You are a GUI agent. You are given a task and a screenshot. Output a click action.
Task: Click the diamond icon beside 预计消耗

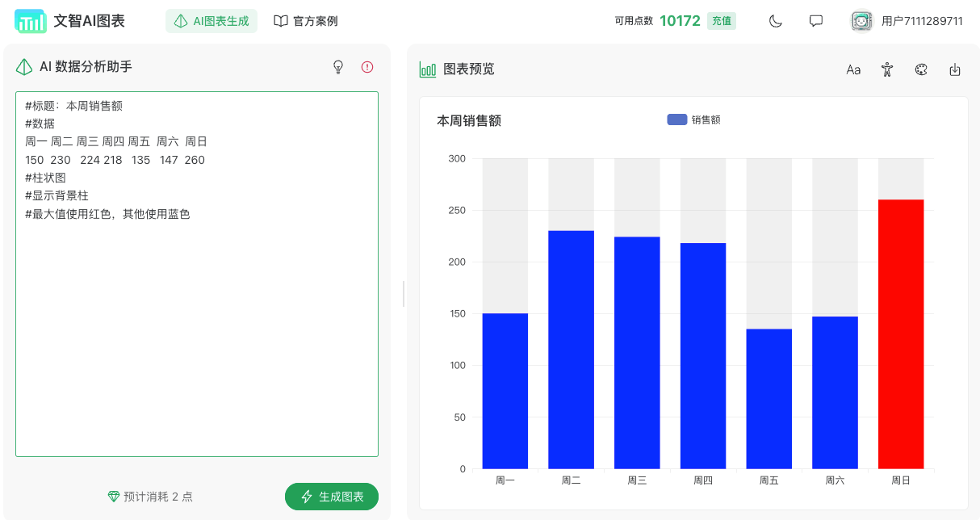(x=114, y=497)
